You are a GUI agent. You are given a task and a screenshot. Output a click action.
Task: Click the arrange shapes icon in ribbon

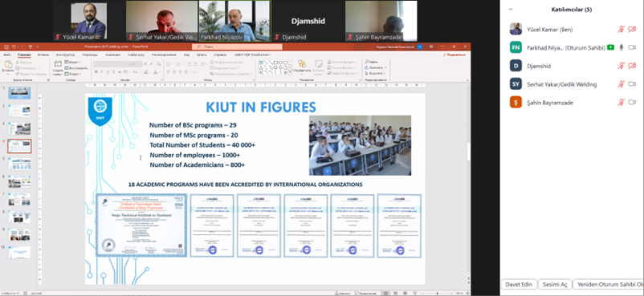pyautogui.click(x=302, y=64)
